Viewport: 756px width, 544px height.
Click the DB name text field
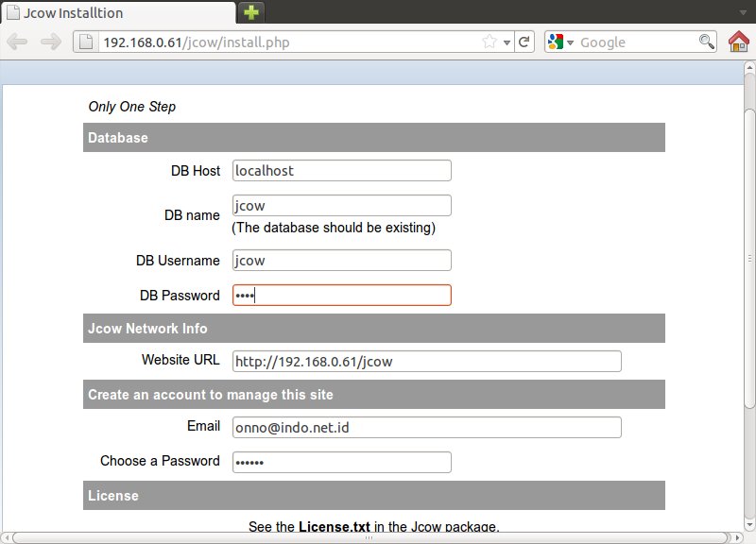[x=341, y=206]
